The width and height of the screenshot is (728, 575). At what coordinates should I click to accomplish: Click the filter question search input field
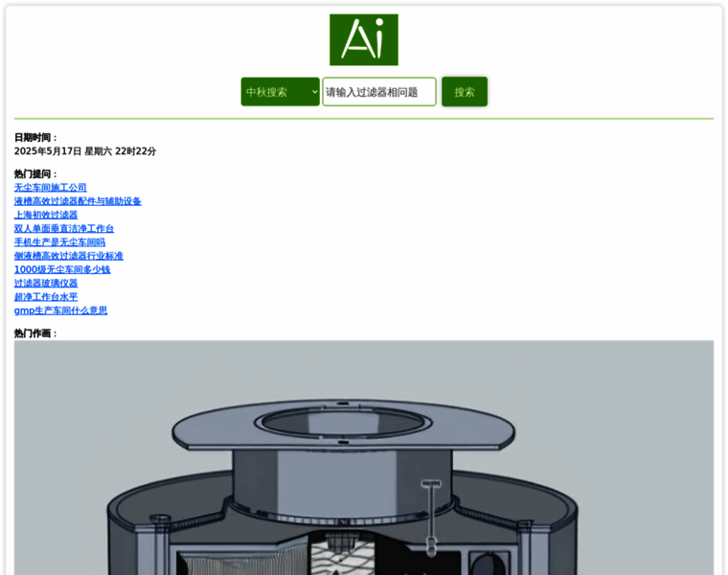378,92
